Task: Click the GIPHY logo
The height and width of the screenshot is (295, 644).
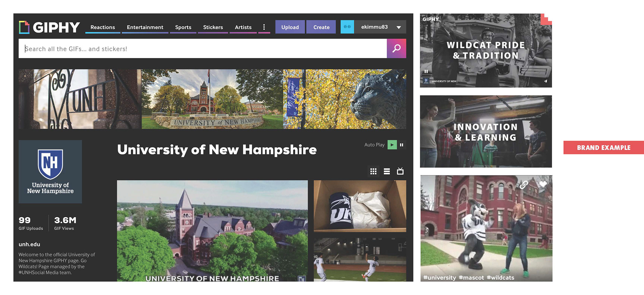Action: tap(49, 27)
